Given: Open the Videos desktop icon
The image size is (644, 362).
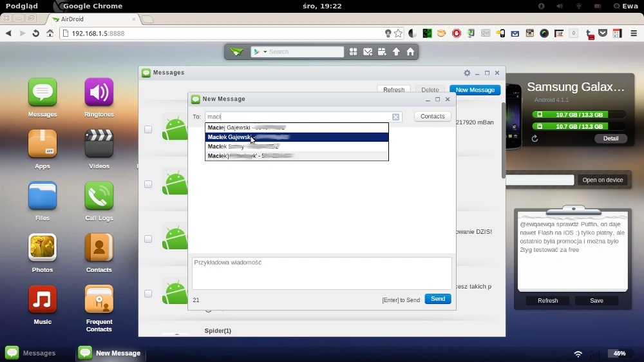Looking at the screenshot, I should click(x=99, y=144).
